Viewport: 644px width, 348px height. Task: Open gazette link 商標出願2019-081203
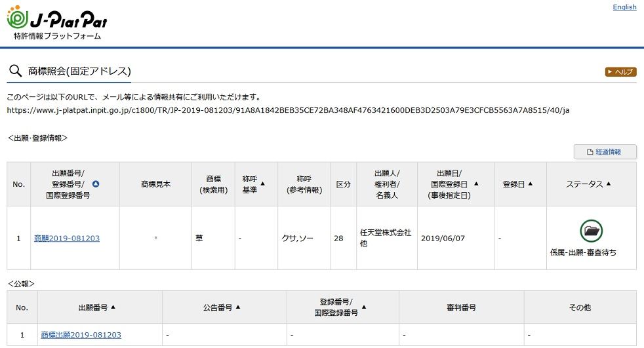tap(81, 335)
